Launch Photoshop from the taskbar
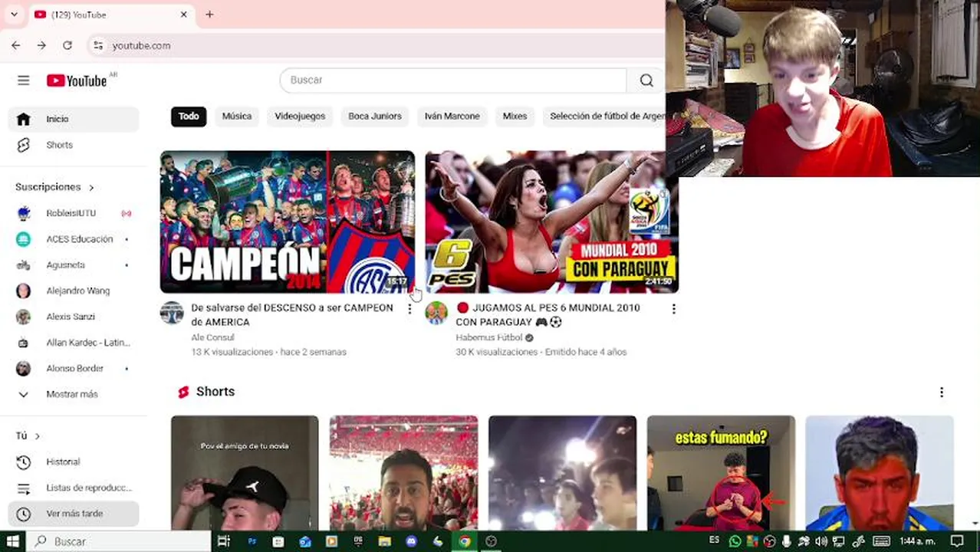This screenshot has width=980, height=552. (252, 541)
